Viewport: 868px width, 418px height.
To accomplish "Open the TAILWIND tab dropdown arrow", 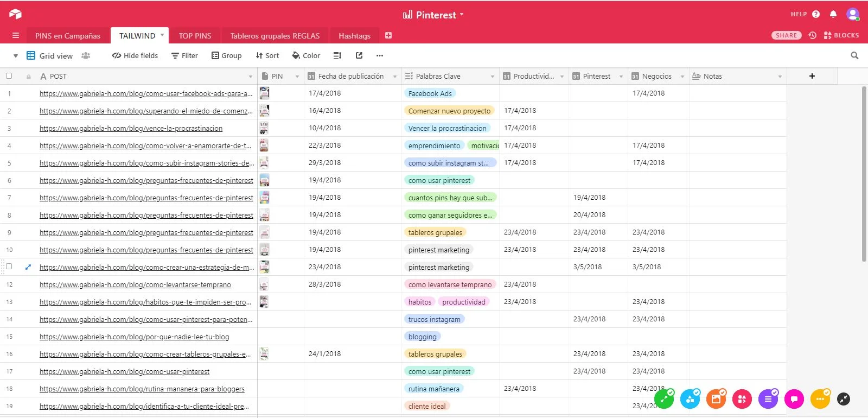I will (162, 35).
